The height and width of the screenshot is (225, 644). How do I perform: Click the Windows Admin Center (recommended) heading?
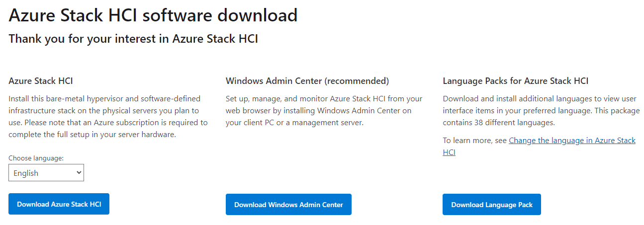point(307,80)
